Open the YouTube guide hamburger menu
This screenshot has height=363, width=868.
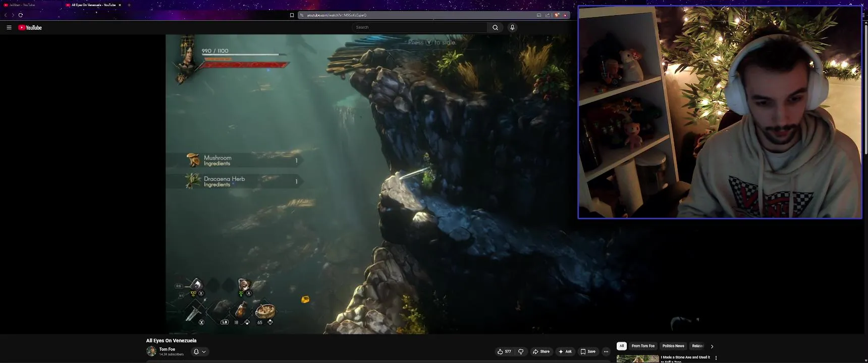click(x=9, y=28)
